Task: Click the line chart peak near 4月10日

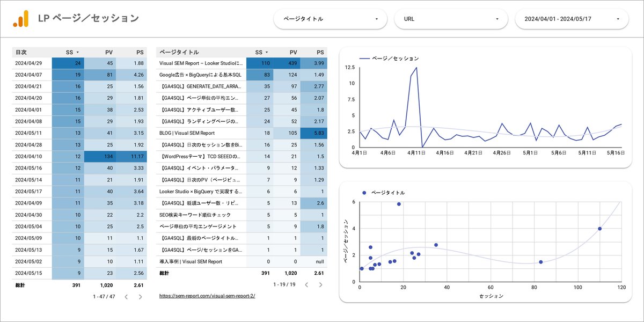Action: (417, 69)
